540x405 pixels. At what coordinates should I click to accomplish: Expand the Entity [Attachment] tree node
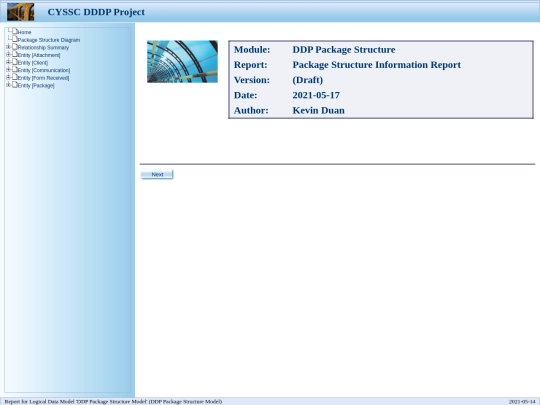pyautogui.click(x=8, y=54)
